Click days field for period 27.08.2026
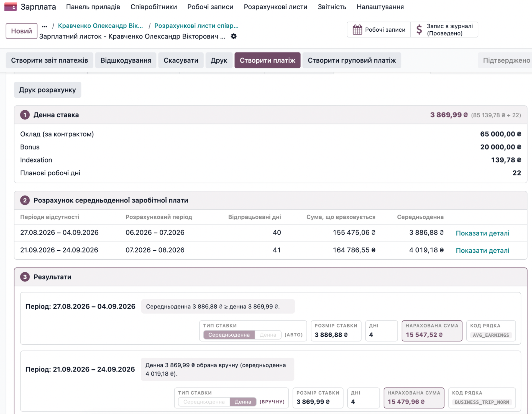 (381, 331)
